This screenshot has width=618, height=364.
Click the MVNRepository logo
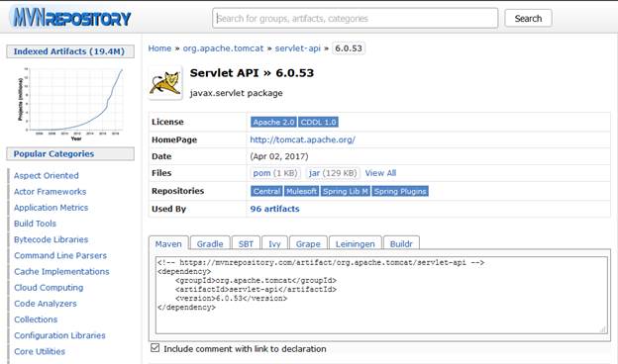tap(71, 18)
